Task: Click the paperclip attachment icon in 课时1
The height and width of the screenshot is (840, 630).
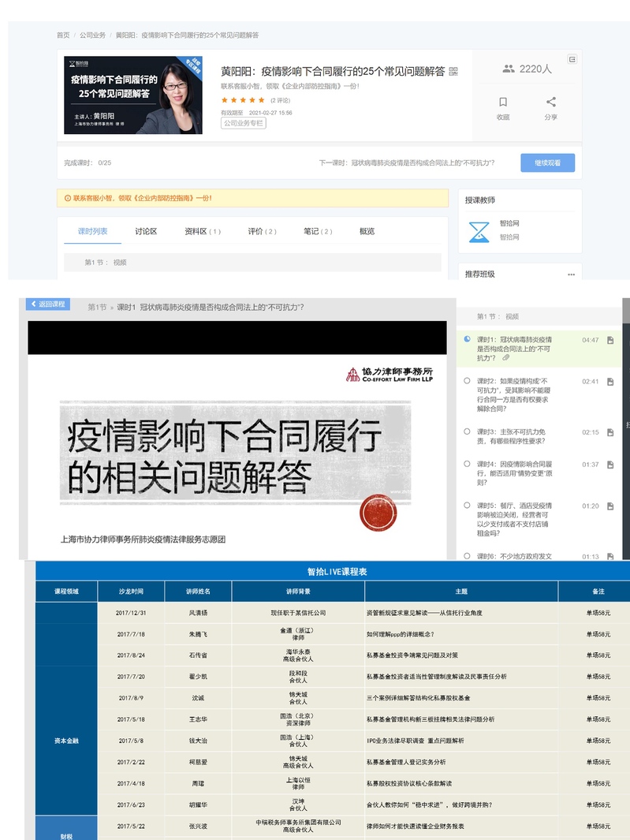Action: point(505,358)
